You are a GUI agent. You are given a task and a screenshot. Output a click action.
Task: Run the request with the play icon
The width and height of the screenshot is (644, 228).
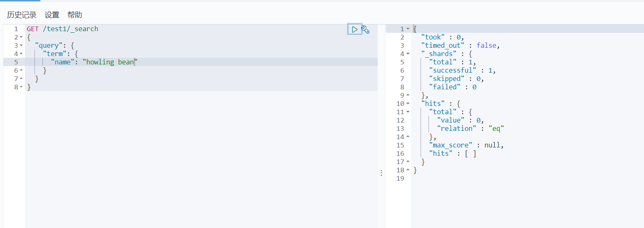[x=354, y=29]
